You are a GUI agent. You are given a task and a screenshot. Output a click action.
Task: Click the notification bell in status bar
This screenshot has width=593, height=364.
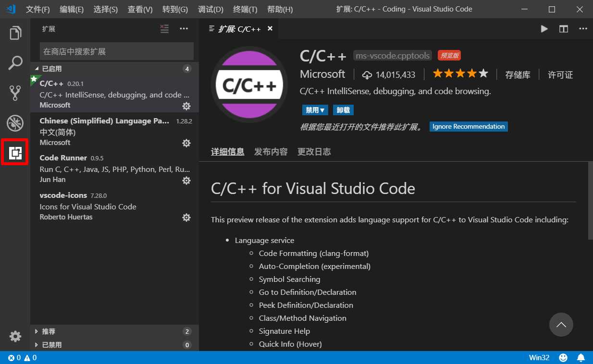[x=581, y=358]
